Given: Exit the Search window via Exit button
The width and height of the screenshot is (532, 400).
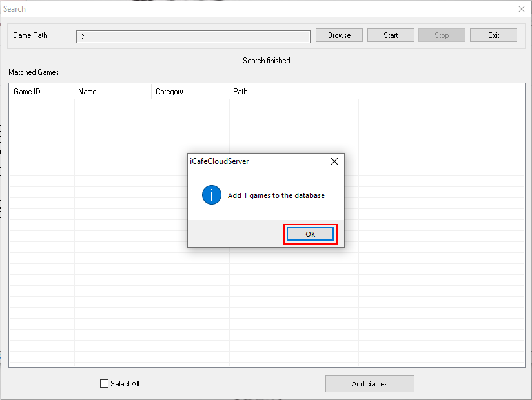Looking at the screenshot, I should [x=493, y=35].
